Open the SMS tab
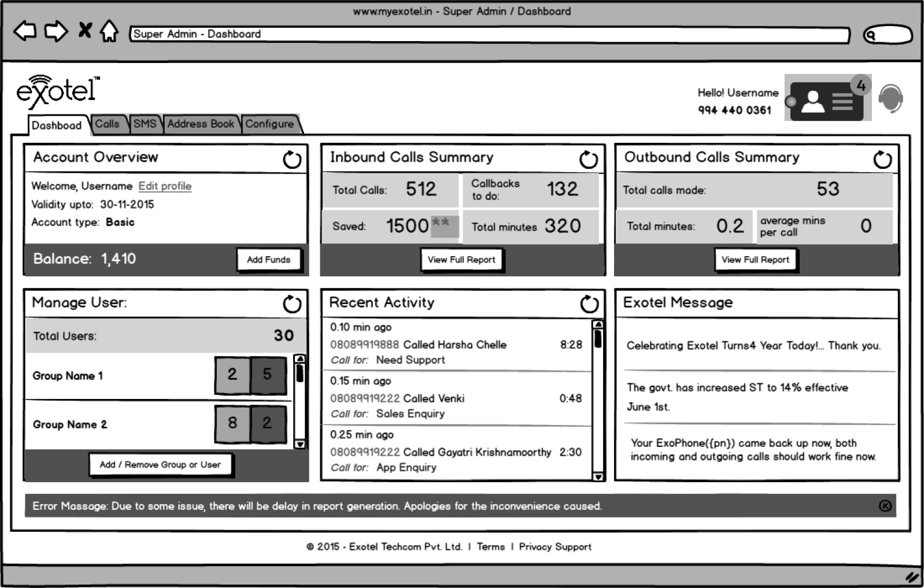Screen dimensions: 924x588 145,124
